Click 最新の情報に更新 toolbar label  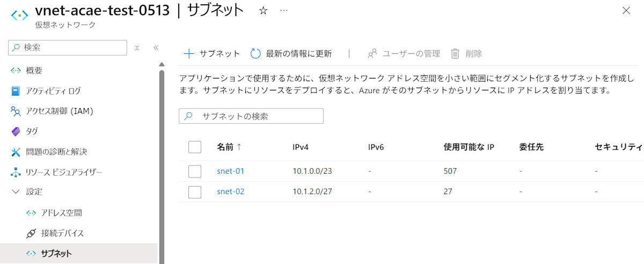coord(299,53)
